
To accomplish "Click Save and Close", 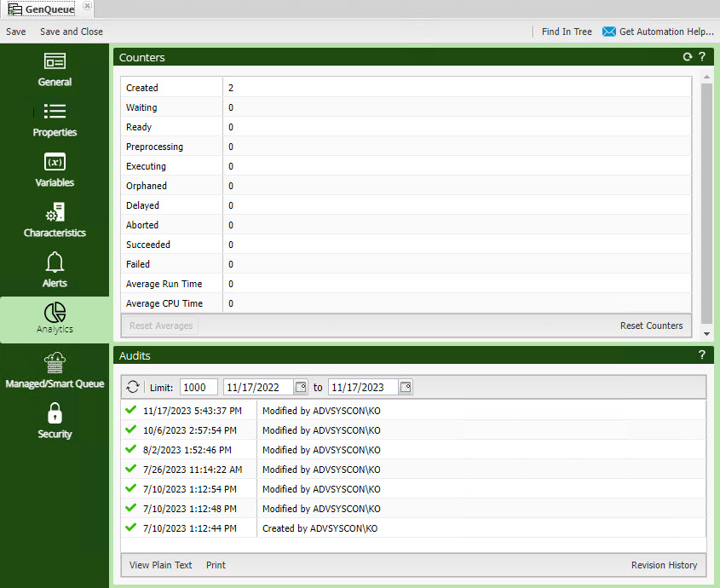I will (72, 32).
